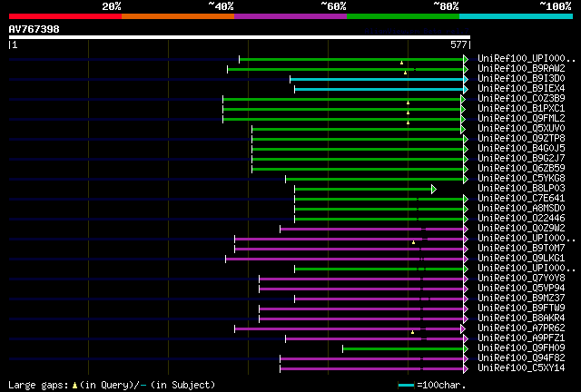Image resolution: width=581 pixels, height=392 pixels.
Task: Click the orange ~40% identity legend bar
Action: (x=178, y=16)
